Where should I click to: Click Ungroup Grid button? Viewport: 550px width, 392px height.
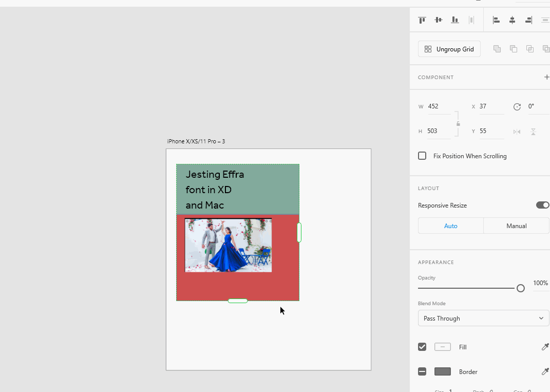coord(449,49)
